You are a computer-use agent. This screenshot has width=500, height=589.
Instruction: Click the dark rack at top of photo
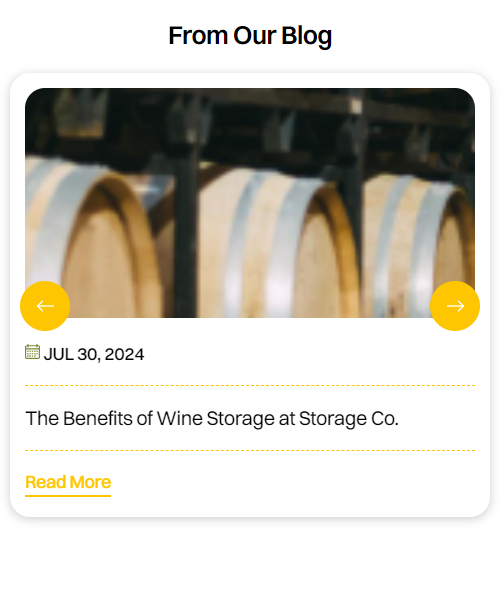(250, 120)
